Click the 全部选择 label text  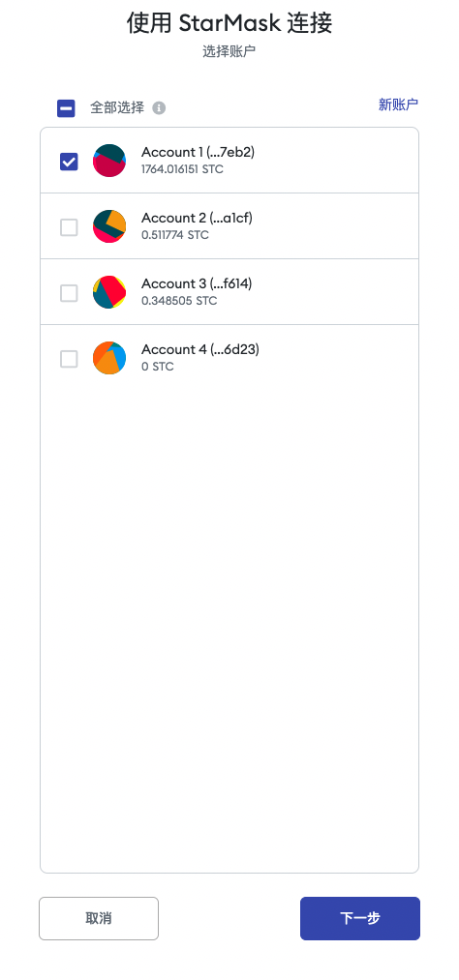[x=117, y=107]
